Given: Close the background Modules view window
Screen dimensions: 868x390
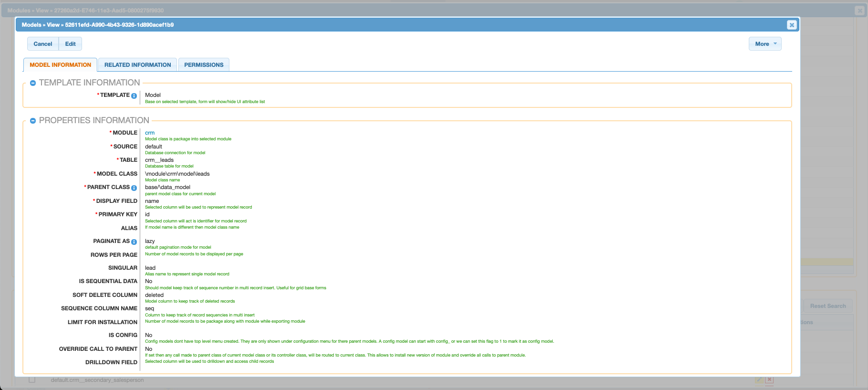Looking at the screenshot, I should pos(860,11).
